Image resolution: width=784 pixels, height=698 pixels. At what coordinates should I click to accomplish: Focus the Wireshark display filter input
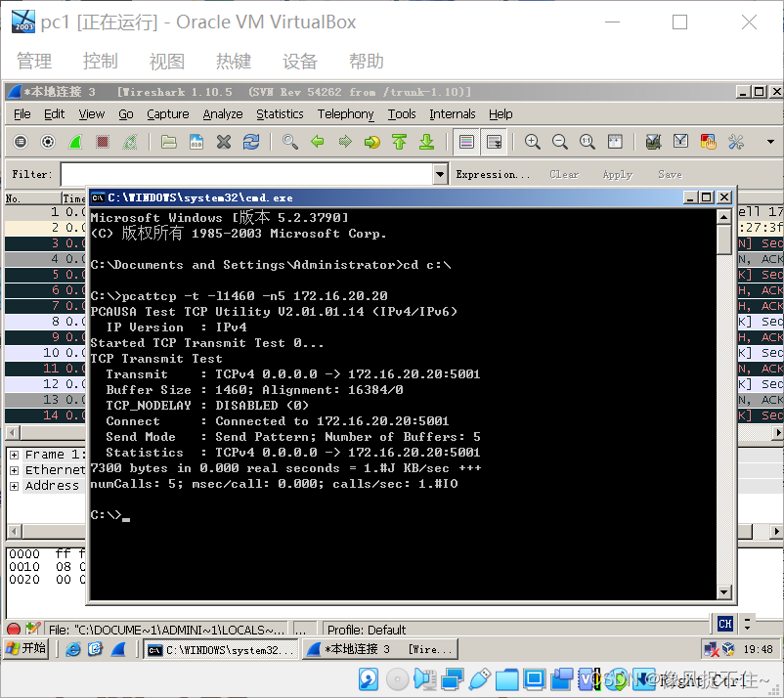coord(247,174)
